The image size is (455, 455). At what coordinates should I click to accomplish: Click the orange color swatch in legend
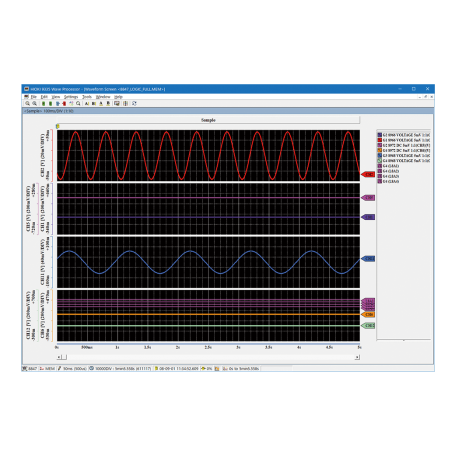click(379, 150)
